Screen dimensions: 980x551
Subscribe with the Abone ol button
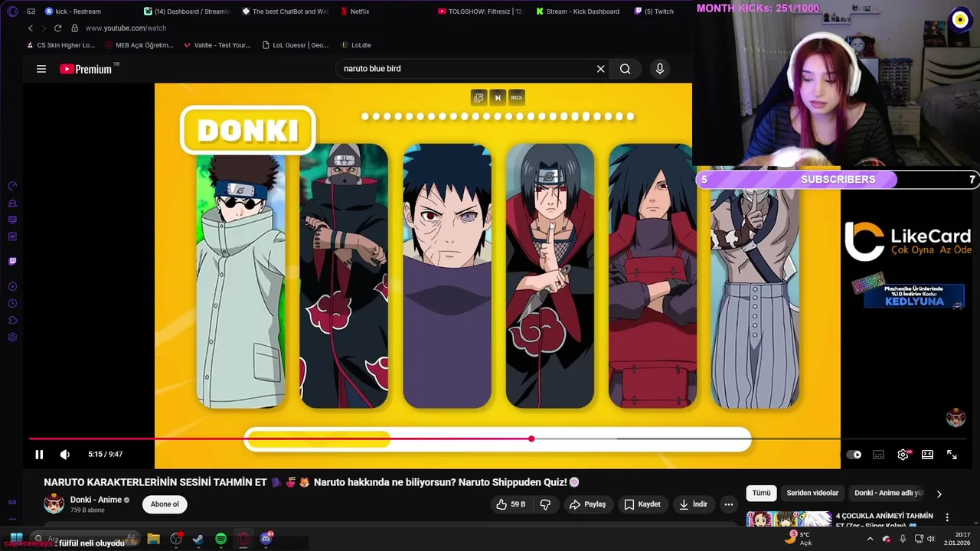tap(165, 504)
